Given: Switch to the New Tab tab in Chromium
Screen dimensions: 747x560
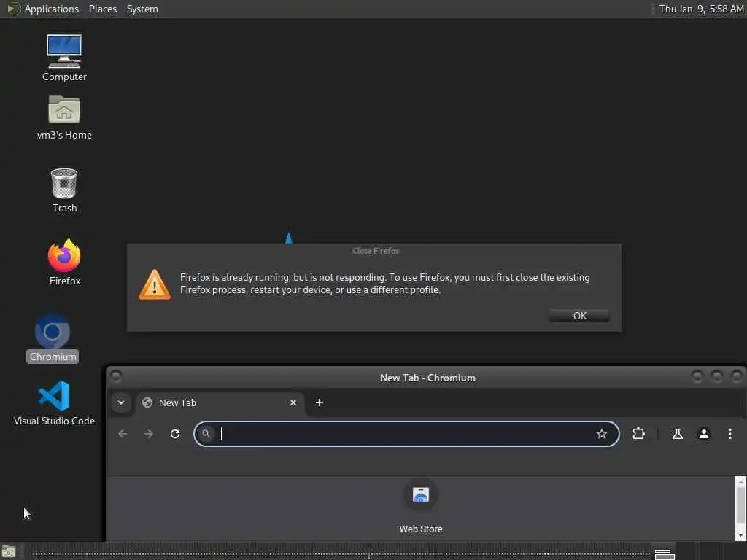Looking at the screenshot, I should coord(220,402).
